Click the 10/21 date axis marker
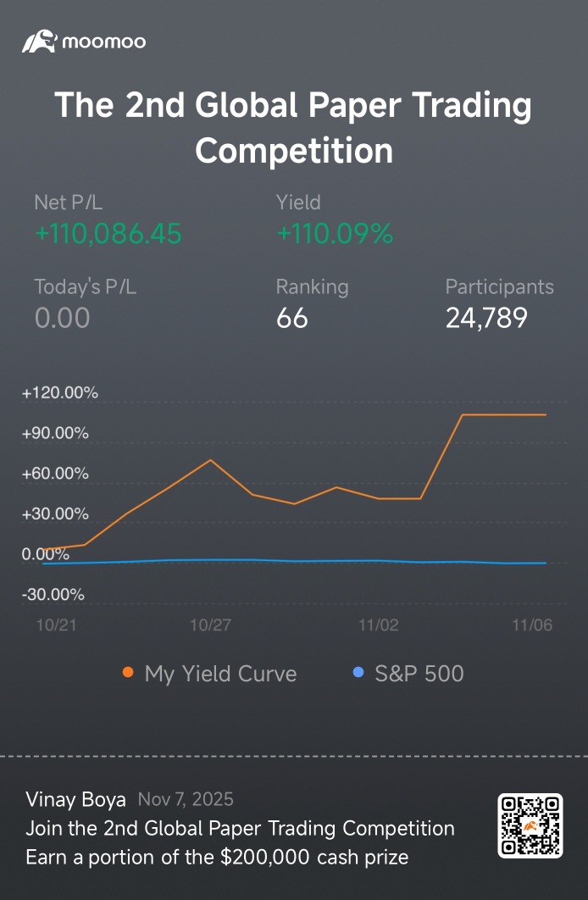The width and height of the screenshot is (588, 900). [54, 625]
